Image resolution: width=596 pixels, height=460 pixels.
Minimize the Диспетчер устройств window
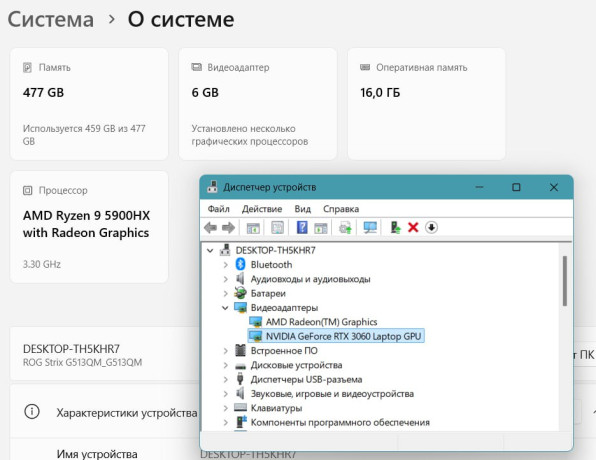point(479,187)
